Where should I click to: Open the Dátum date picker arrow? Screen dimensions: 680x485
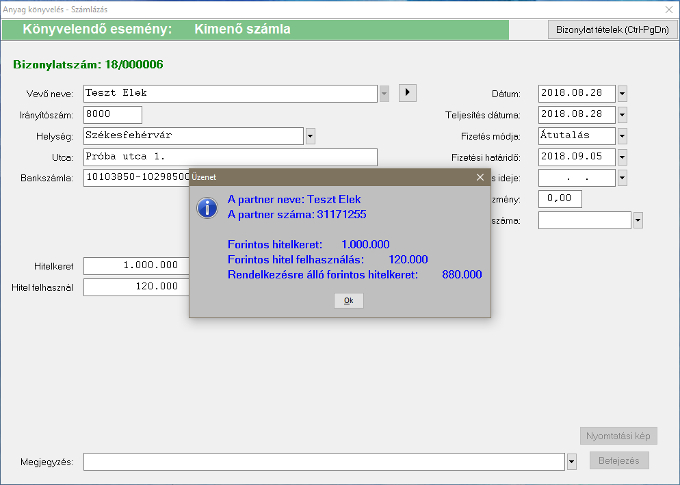622,93
